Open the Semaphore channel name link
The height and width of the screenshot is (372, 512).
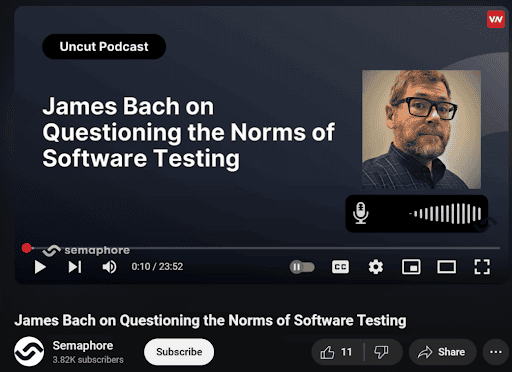83,346
